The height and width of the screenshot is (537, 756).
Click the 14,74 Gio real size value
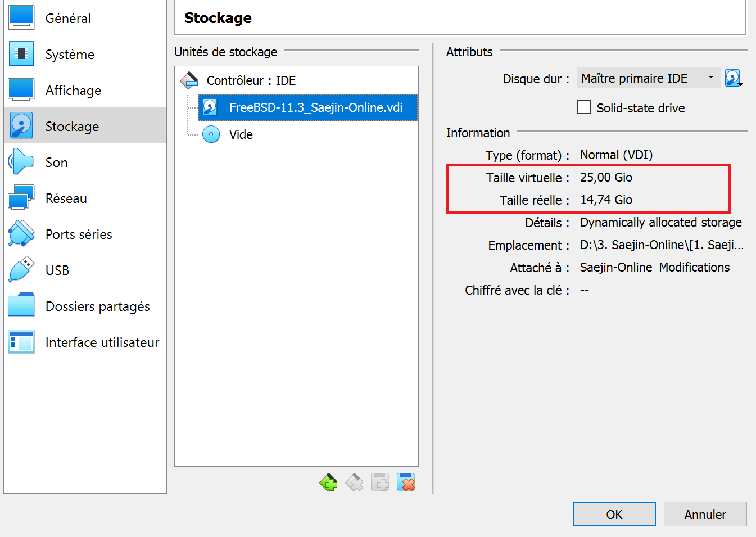606,200
